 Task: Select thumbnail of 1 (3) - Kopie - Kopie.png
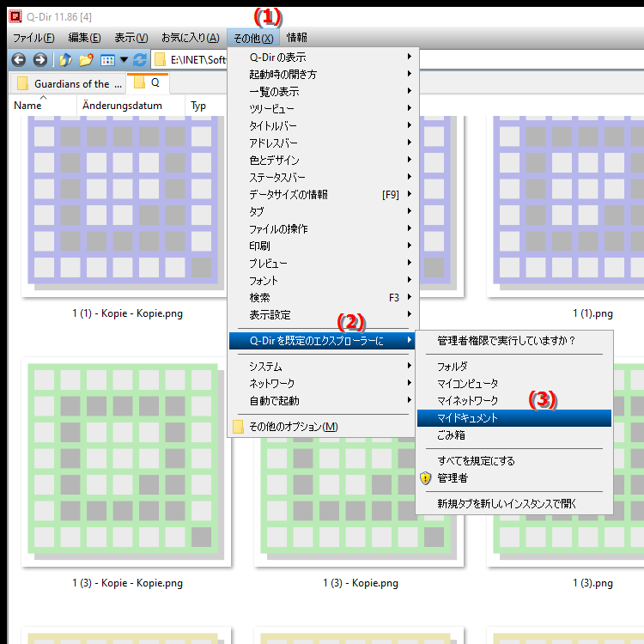tap(125, 462)
